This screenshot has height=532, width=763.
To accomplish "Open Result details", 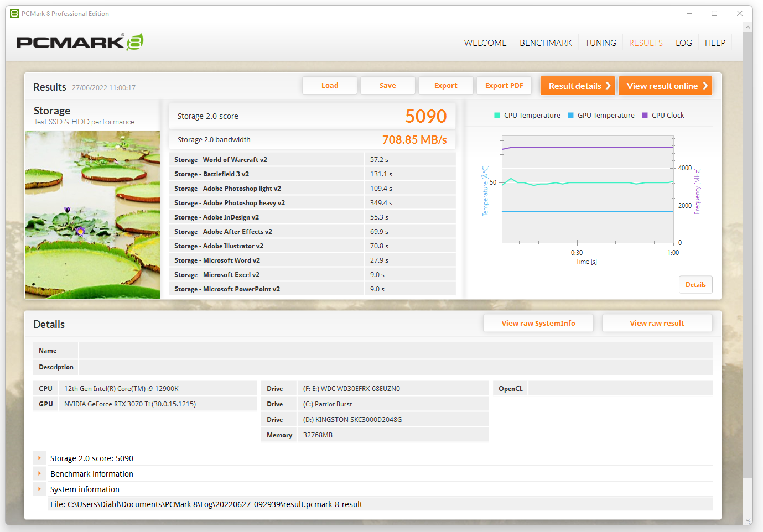I will (578, 86).
